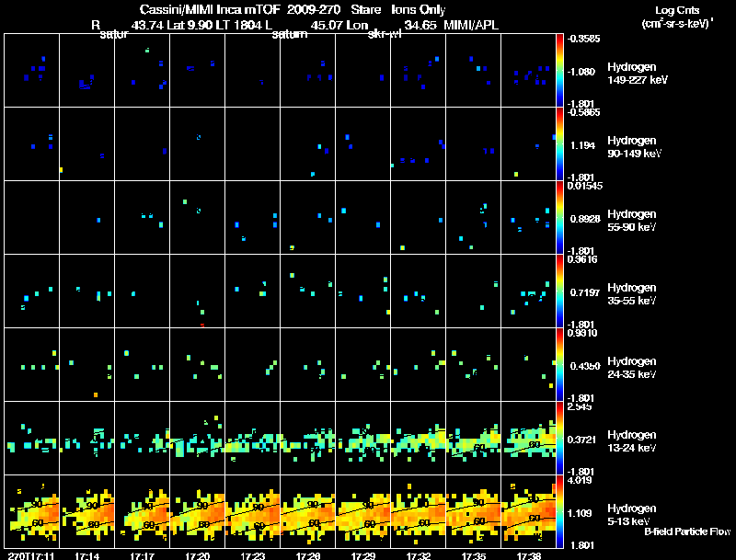Click the MIMI/APL label in header
736x560 pixels.
tap(471, 25)
